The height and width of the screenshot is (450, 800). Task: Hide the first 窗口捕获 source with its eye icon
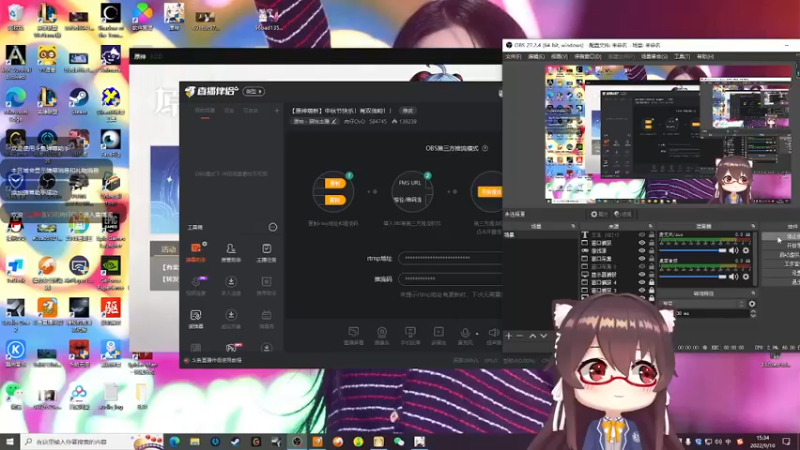(642, 243)
